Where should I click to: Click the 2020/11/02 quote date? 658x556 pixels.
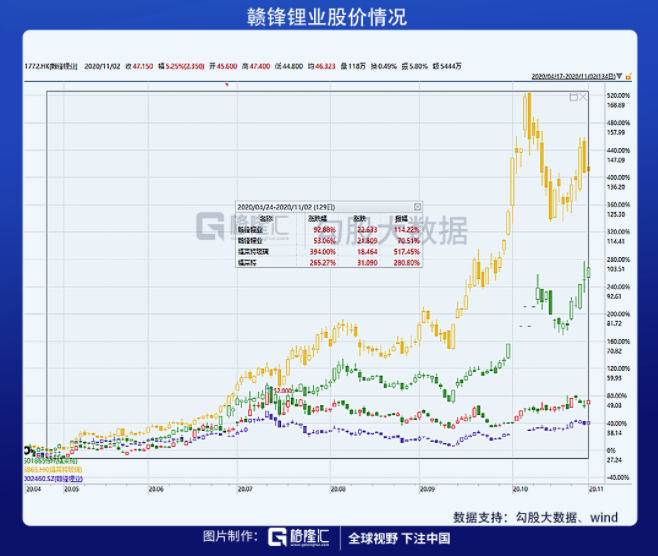[x=102, y=66]
